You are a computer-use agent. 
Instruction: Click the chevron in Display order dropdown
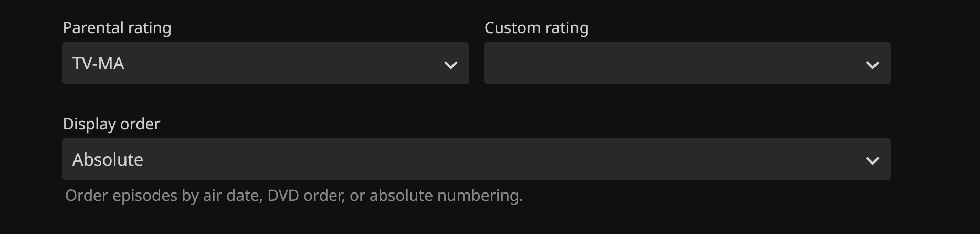tap(872, 160)
